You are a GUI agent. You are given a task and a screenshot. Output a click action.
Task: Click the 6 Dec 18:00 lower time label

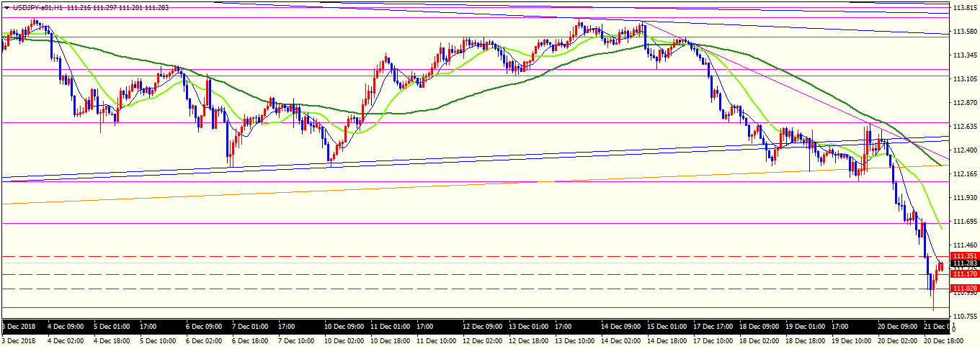tap(251, 340)
